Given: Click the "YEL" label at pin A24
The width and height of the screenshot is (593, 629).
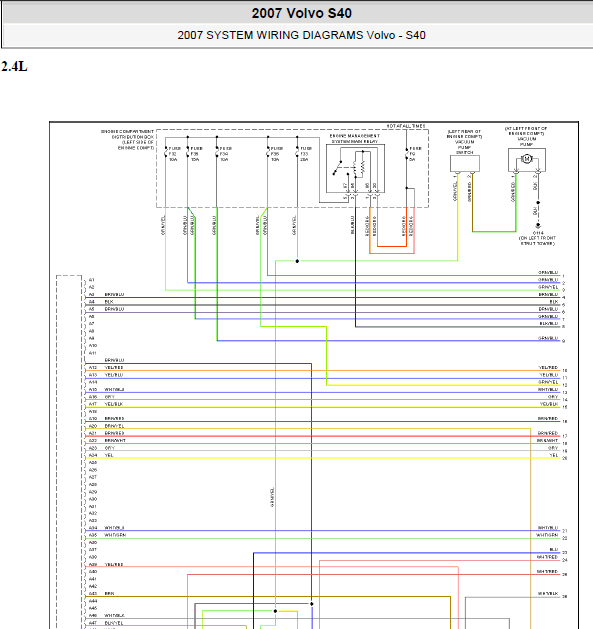Looking at the screenshot, I should (x=109, y=455).
